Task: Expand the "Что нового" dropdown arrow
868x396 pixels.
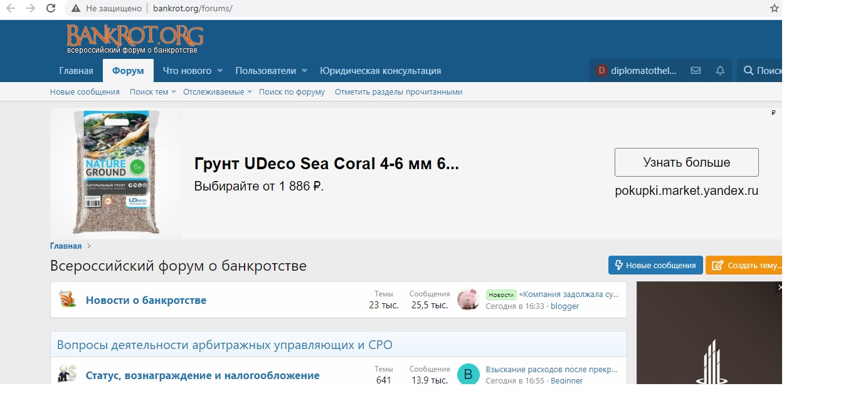Action: (x=220, y=71)
